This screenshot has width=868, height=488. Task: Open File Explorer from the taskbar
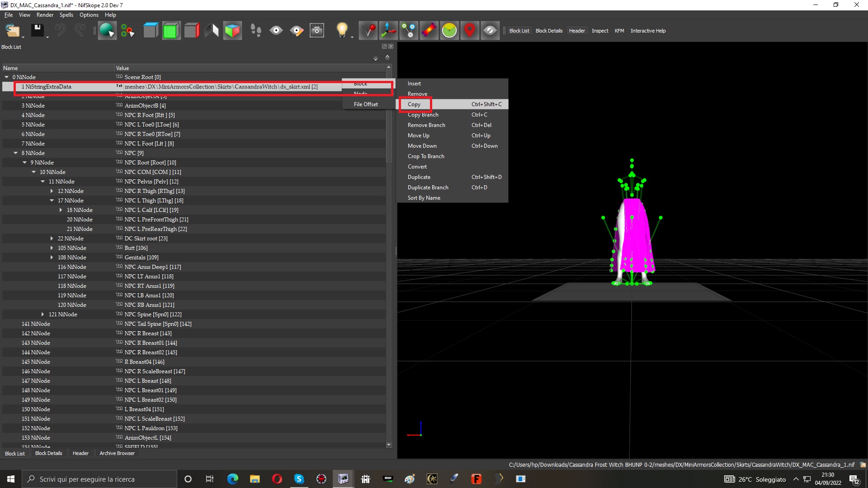point(255,479)
